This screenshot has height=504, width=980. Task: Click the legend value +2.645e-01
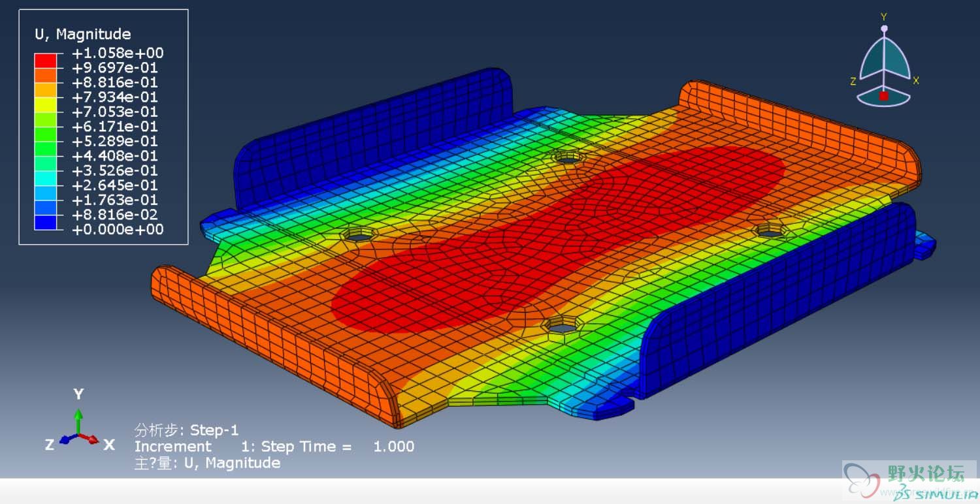(x=114, y=185)
